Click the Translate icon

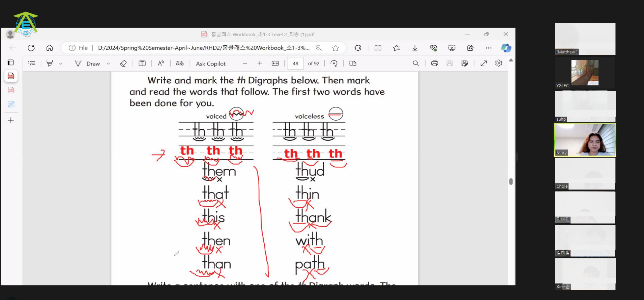tap(180, 63)
